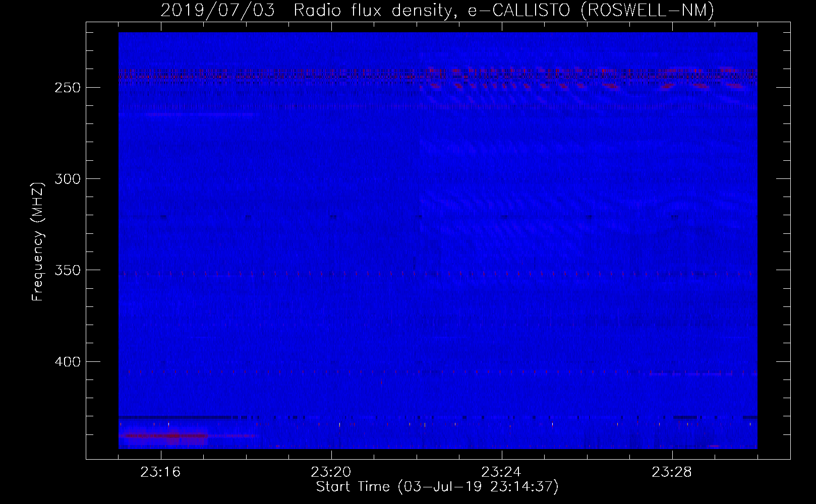Click the "Start Time (03-Jul-19 23:14:37)" label
The image size is (816, 504).
pyautogui.click(x=437, y=487)
